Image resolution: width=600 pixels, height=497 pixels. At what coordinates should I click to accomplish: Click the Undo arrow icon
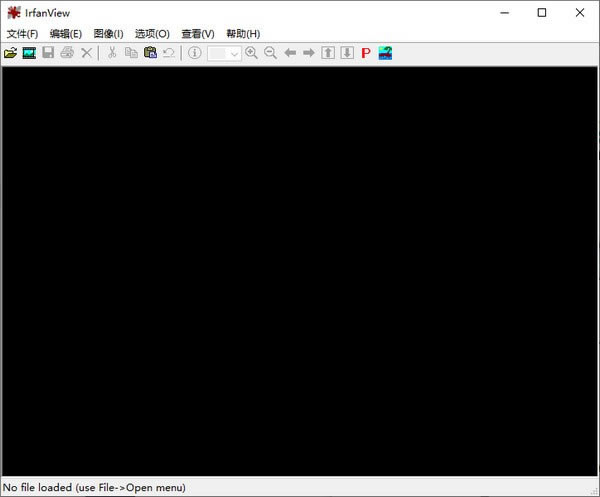tap(168, 53)
